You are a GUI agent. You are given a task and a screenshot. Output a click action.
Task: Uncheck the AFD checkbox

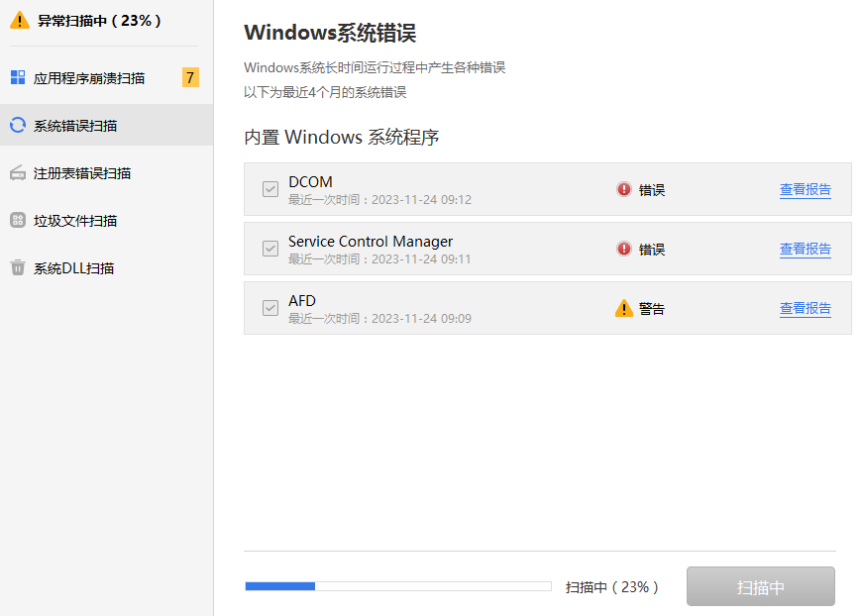point(270,308)
